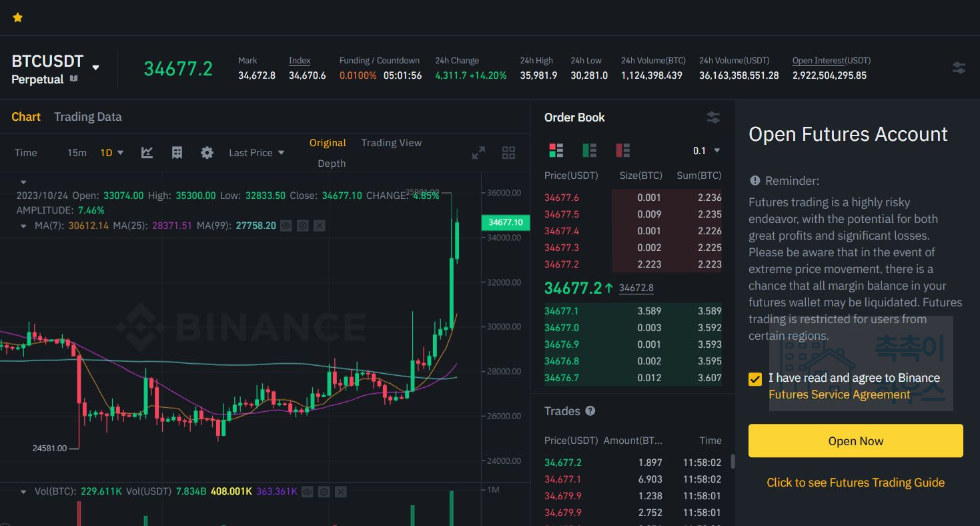The height and width of the screenshot is (526, 980).
Task: Click the 24h Change value 4,311.7 +14.20%
Action: pyautogui.click(x=471, y=75)
